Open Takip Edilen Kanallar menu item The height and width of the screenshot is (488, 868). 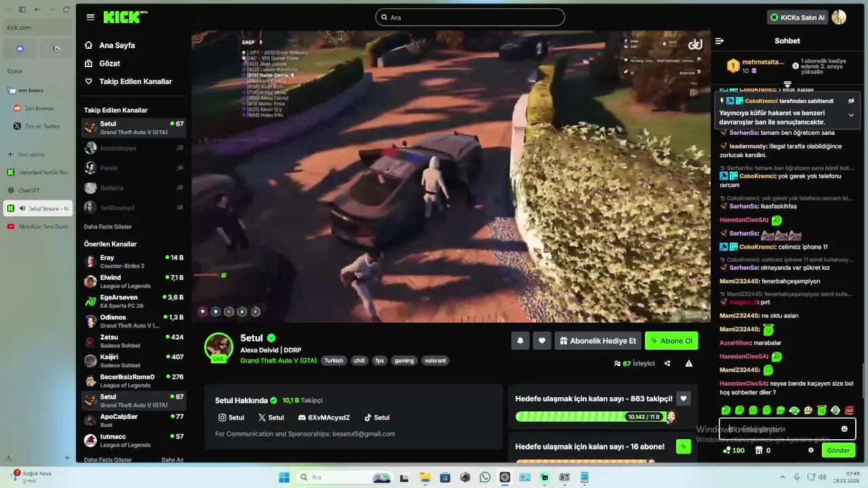[x=128, y=81]
